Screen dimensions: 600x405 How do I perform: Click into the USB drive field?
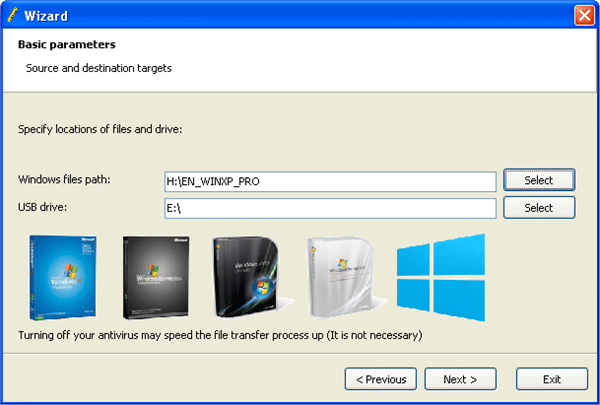coord(330,208)
